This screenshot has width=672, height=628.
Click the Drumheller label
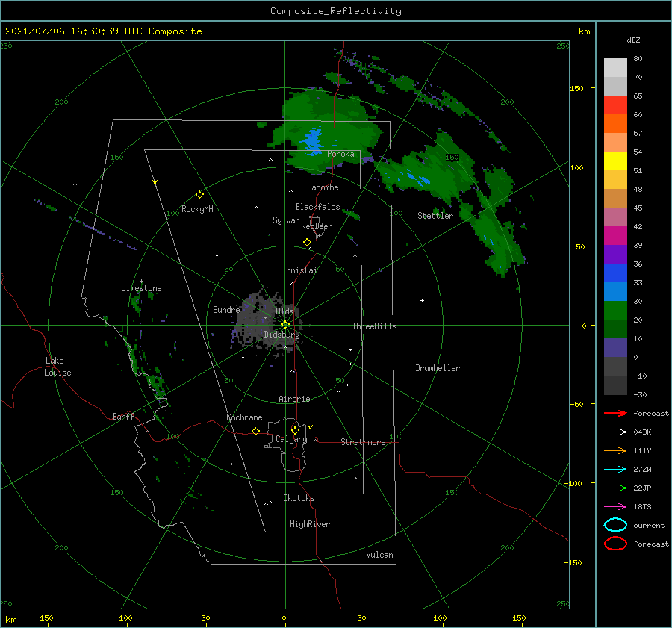438,368
